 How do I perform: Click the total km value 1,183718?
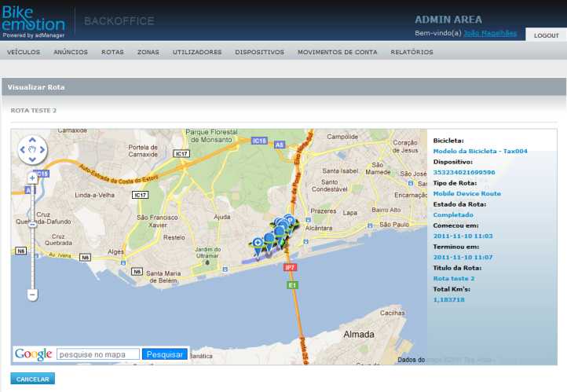tap(448, 300)
